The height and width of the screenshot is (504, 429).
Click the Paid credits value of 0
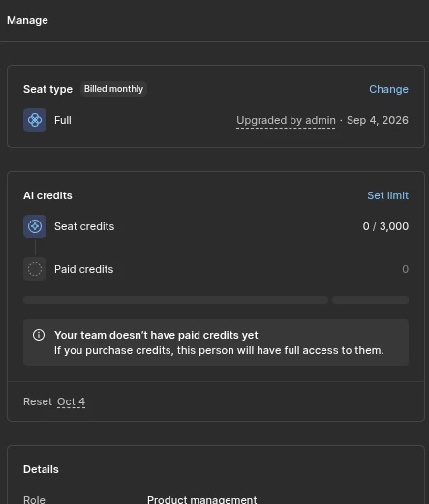[405, 269]
